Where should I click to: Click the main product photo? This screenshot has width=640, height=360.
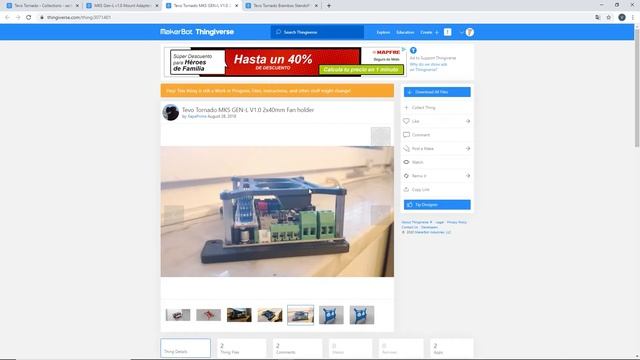tap(277, 211)
